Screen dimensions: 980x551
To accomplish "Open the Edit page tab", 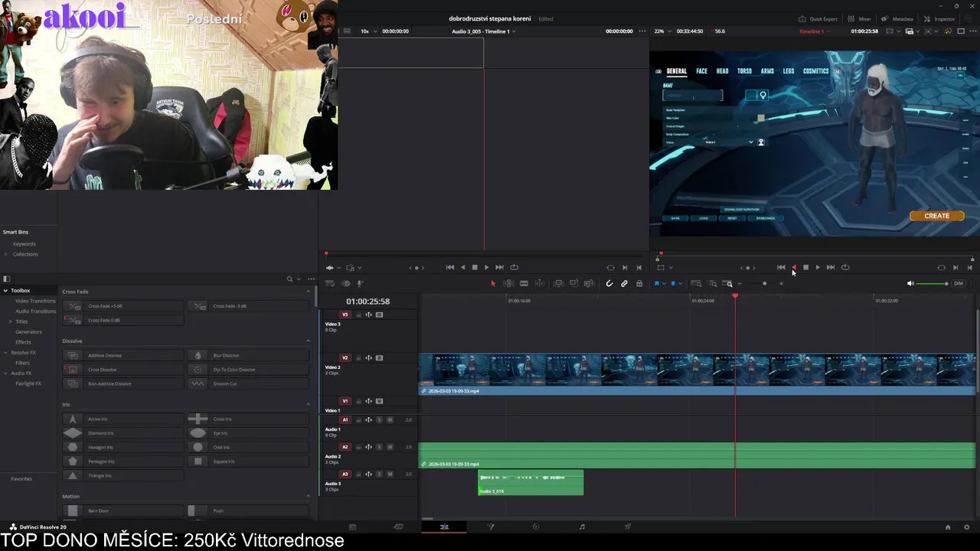I will coord(444,527).
